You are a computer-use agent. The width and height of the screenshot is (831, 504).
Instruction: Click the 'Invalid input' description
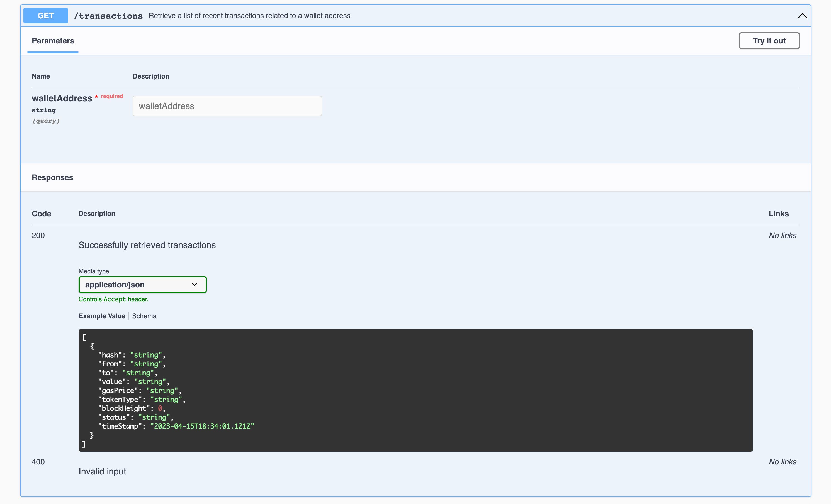(102, 472)
